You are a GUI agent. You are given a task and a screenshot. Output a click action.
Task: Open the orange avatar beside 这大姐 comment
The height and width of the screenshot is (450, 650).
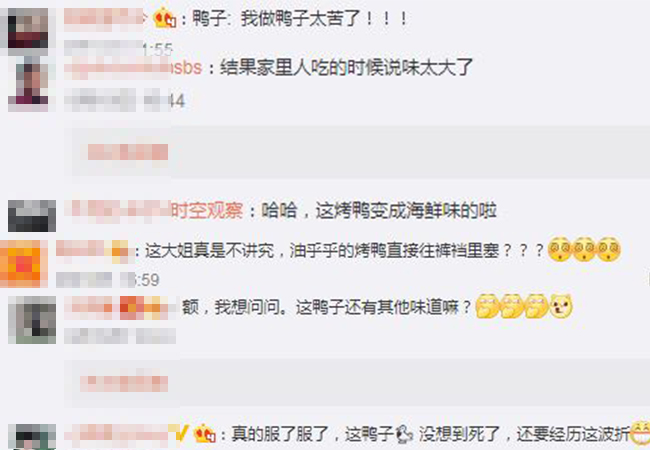coord(21,264)
